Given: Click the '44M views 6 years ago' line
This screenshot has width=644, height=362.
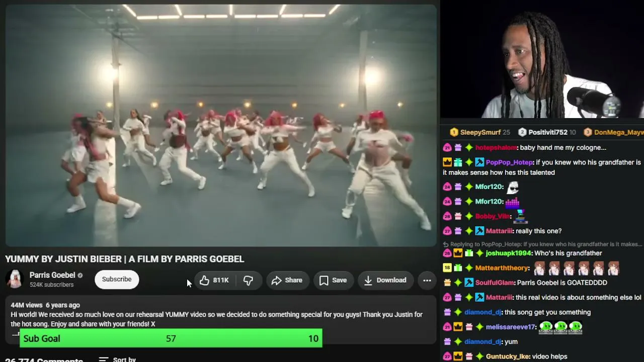Looking at the screenshot, I should pos(45,305).
